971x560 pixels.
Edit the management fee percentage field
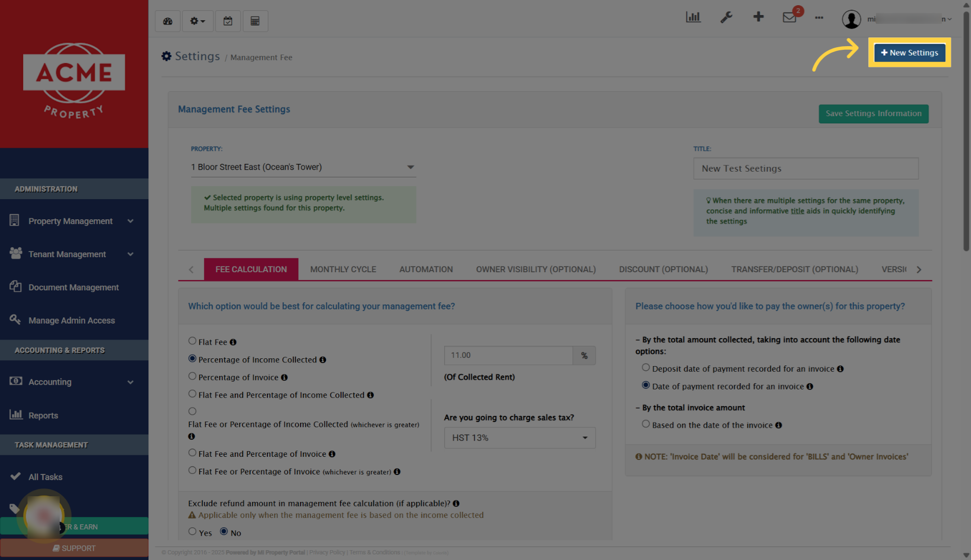click(x=508, y=355)
